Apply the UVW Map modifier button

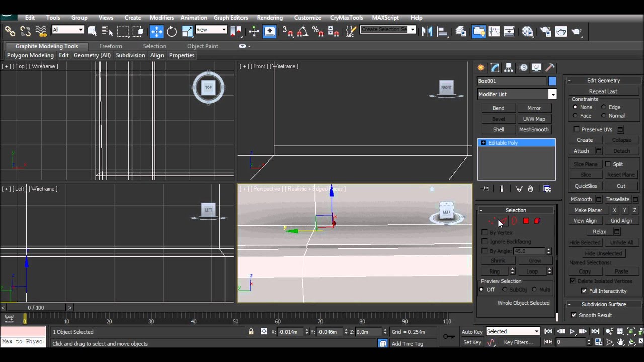click(x=534, y=119)
